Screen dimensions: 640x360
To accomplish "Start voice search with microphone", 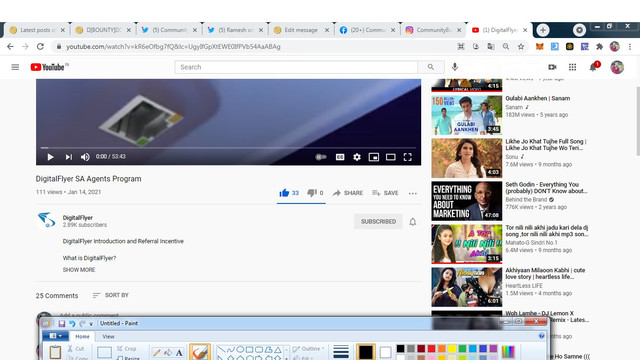I will pos(455,67).
